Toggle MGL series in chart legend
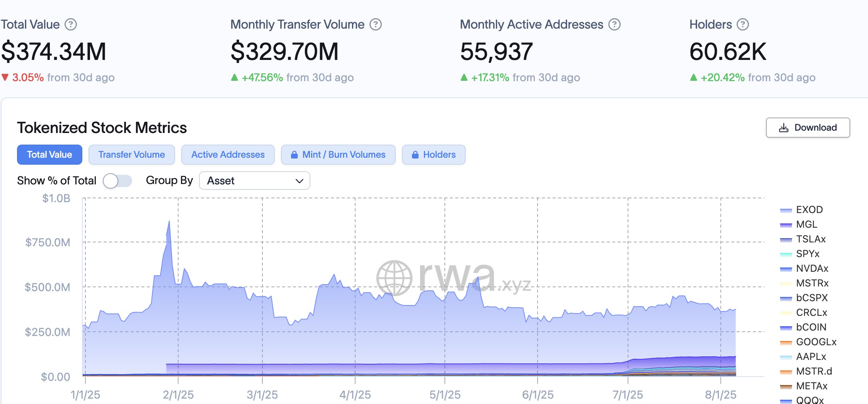 (799, 225)
